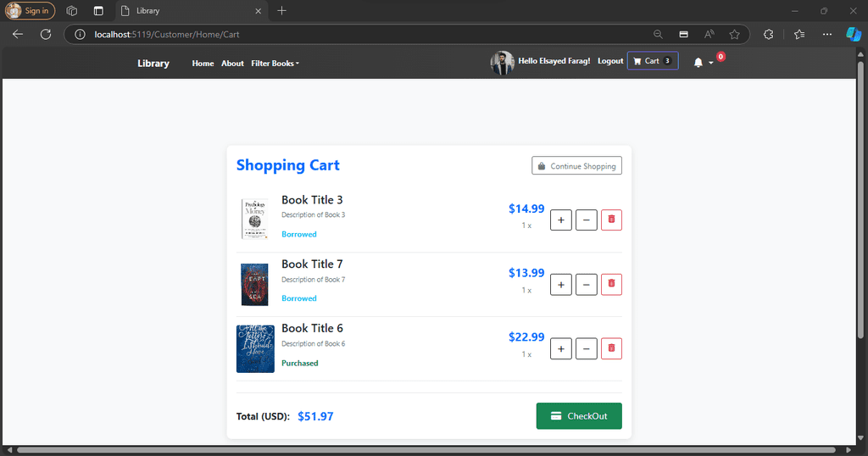Open the notifications bell dropdown
868x456 pixels.
[703, 63]
